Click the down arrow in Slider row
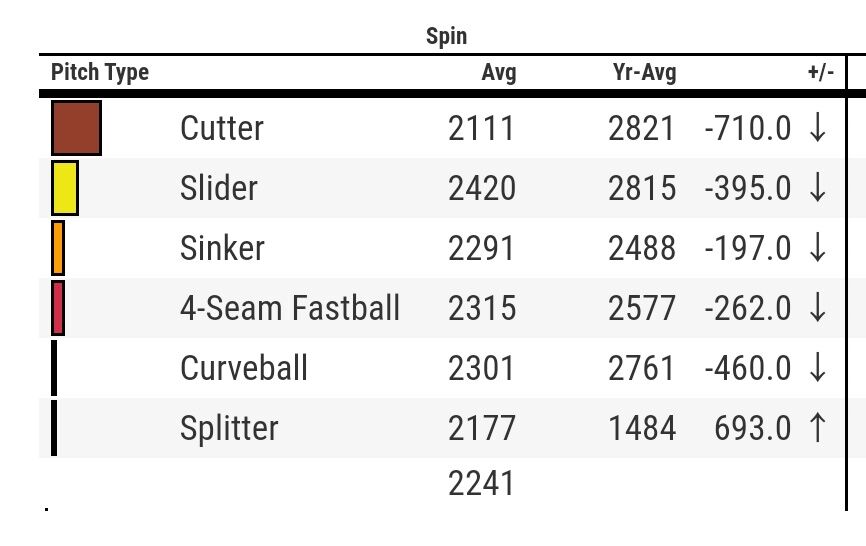866x546 pixels. pos(817,188)
